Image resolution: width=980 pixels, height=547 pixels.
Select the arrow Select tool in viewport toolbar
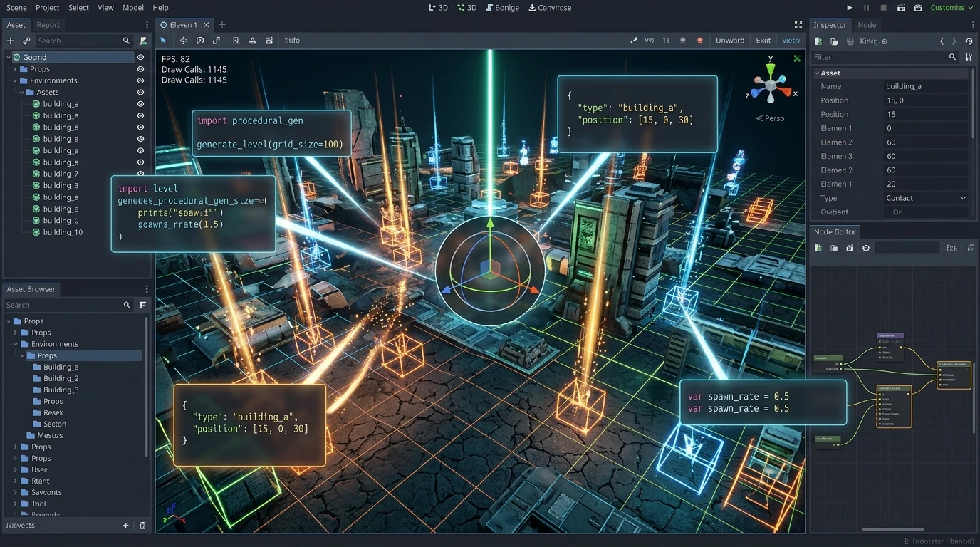click(x=163, y=41)
